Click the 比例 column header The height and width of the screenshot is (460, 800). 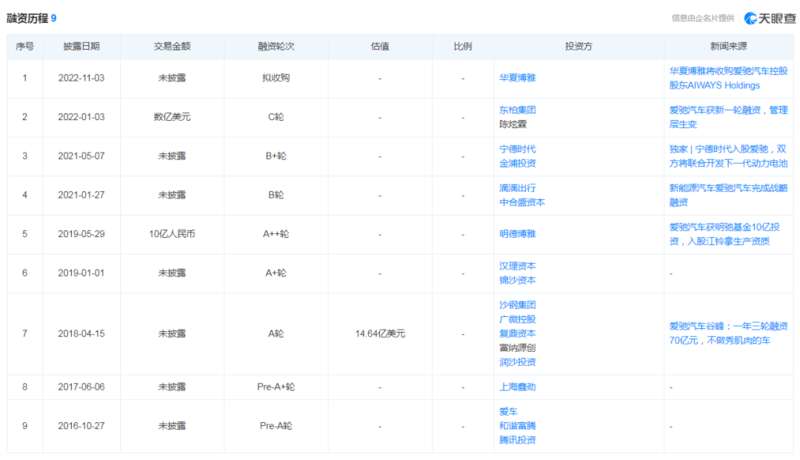pyautogui.click(x=462, y=46)
